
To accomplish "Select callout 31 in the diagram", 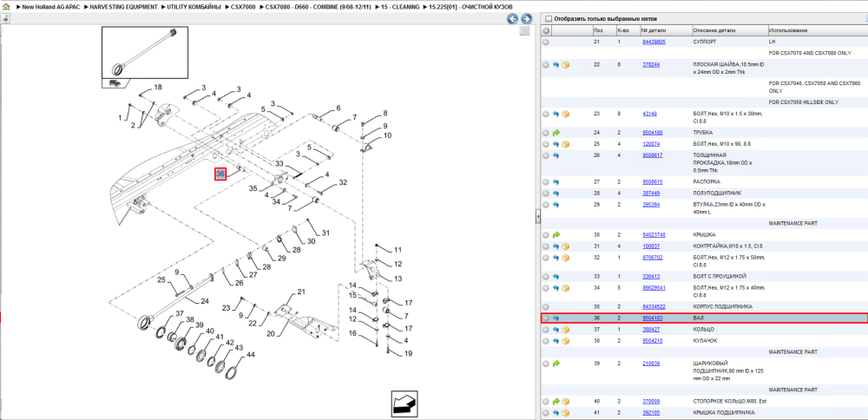I will click(x=325, y=233).
